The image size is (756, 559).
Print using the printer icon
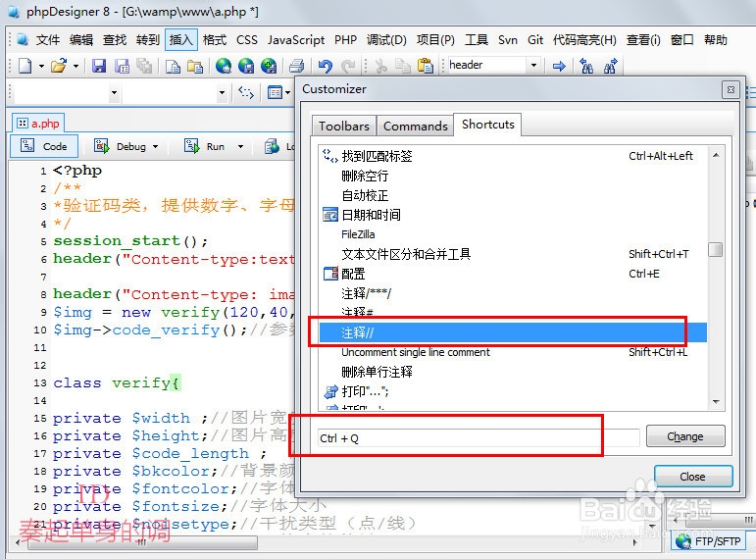tap(296, 66)
